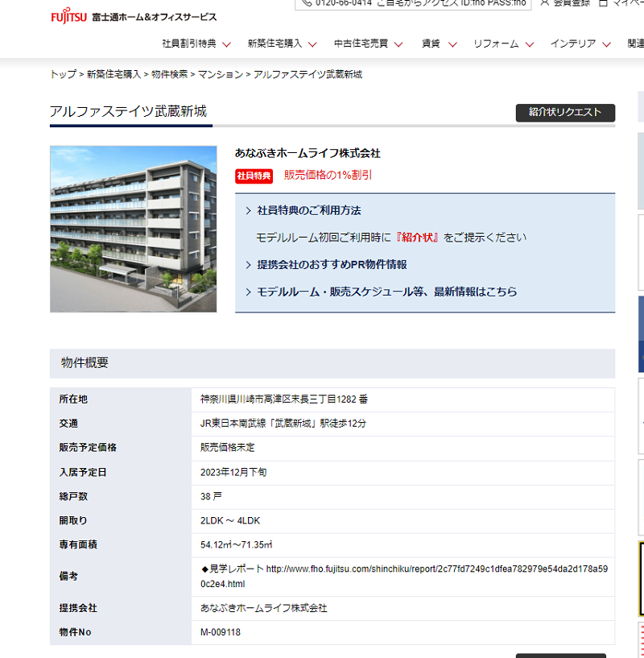The image size is (644, 658).
Task: Click the red 『紹介状』 text
Action: pos(417,238)
